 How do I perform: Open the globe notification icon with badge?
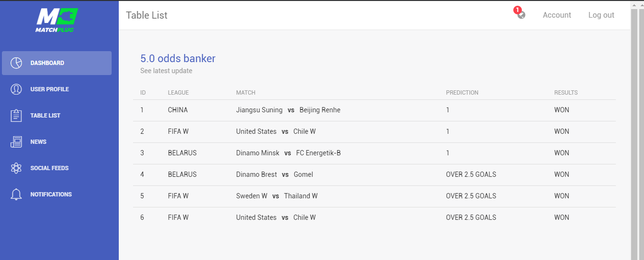point(521,15)
